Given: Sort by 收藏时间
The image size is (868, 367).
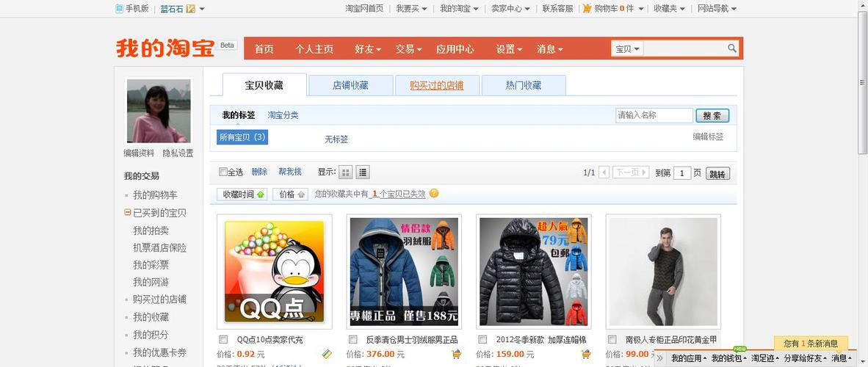Looking at the screenshot, I should [242, 194].
